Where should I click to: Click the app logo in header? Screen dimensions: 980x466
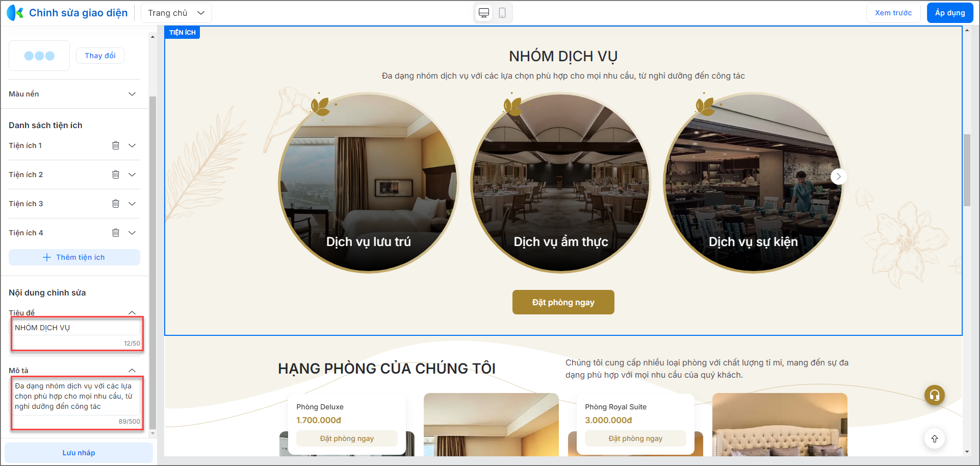point(15,13)
